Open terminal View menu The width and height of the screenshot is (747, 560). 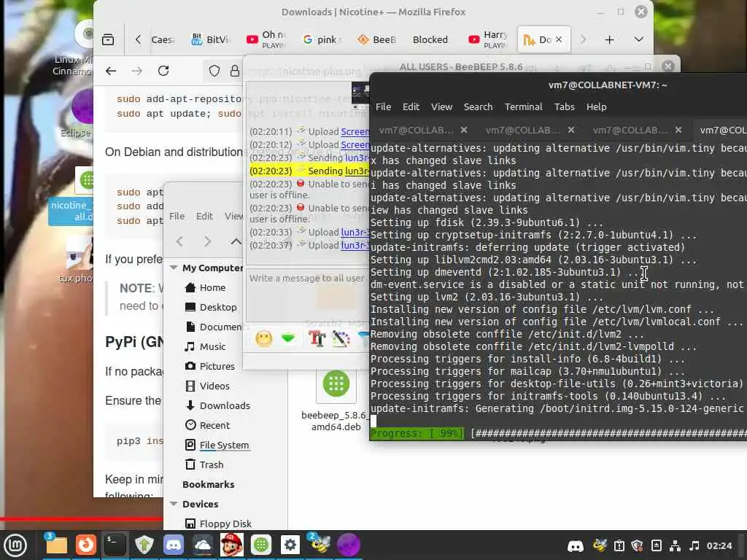tap(441, 106)
